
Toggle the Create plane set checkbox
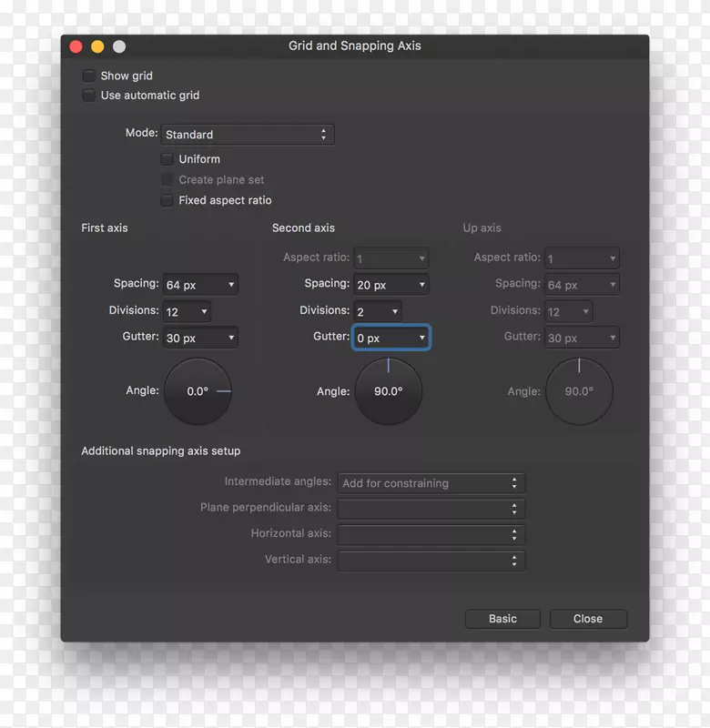point(167,179)
